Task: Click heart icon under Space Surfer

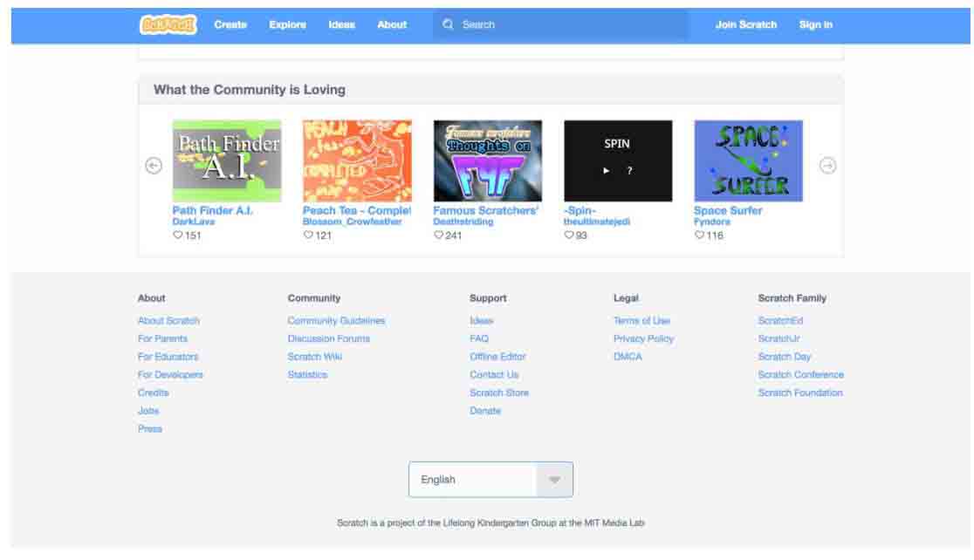Action: (699, 236)
